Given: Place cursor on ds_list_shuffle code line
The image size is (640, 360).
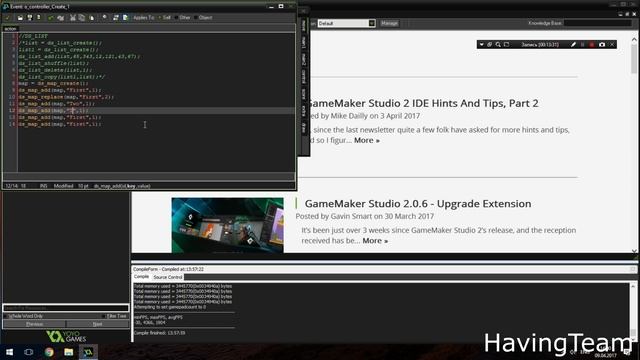Looking at the screenshot, I should 53,63.
